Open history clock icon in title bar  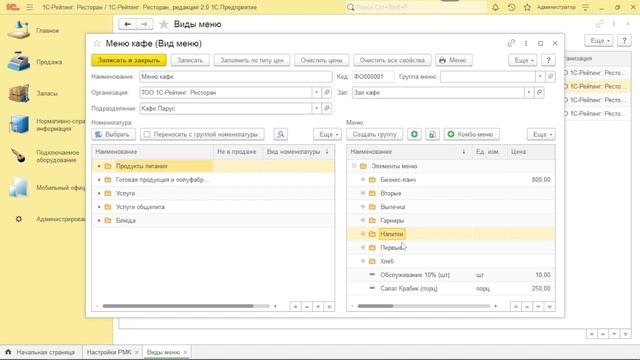(x=511, y=7)
